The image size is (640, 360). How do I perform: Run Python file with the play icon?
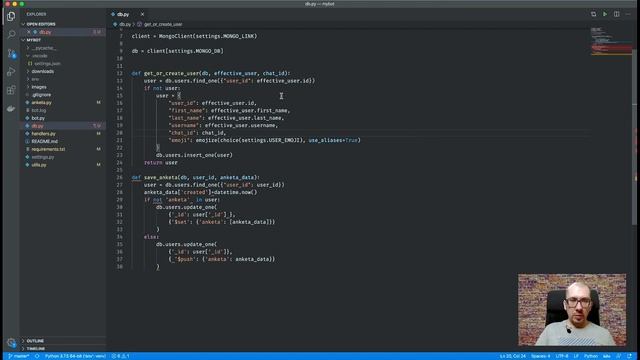click(x=605, y=14)
